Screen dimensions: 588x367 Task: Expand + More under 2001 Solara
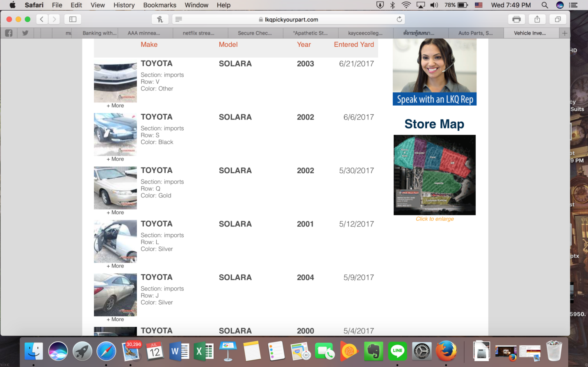115,266
